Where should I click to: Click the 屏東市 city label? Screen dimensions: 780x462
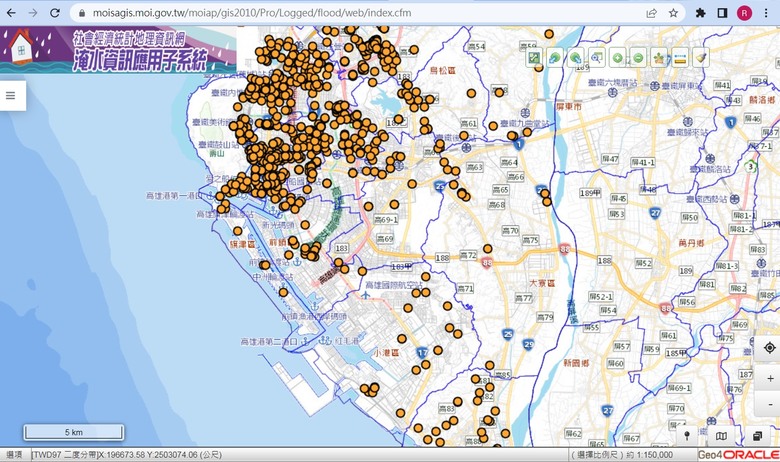(569, 106)
